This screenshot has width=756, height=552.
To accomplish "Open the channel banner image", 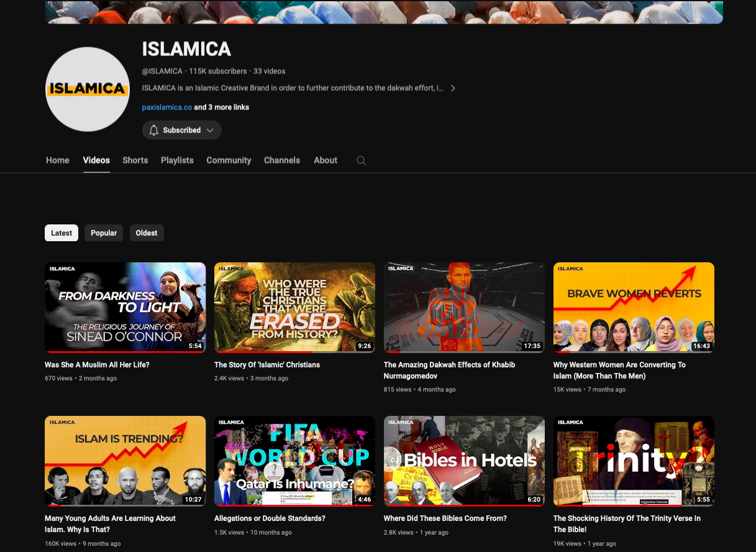I will 384,12.
